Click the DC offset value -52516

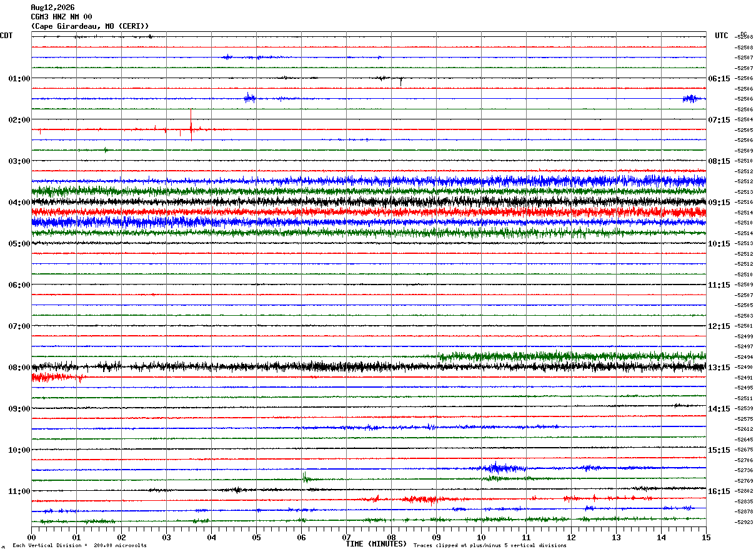(744, 202)
